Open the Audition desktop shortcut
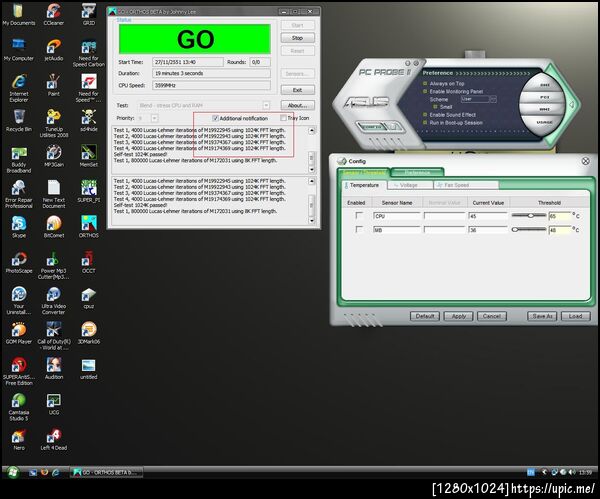Viewport: 600px width, 499px height. 54,368
